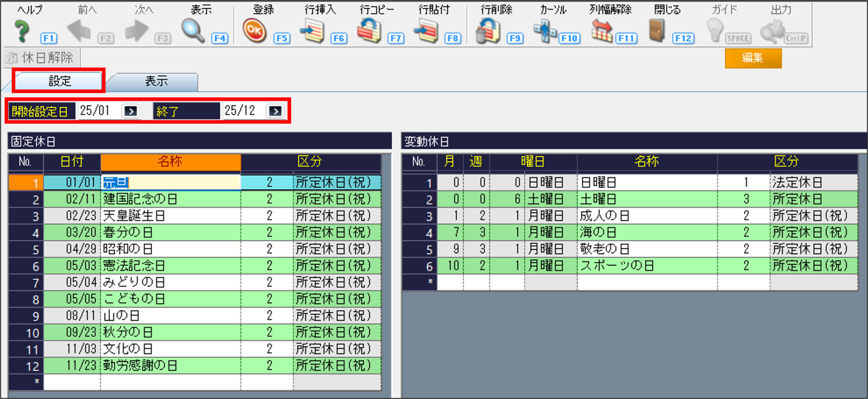The width and height of the screenshot is (868, 399).
Task: Click the row copy icon
Action: point(369,32)
